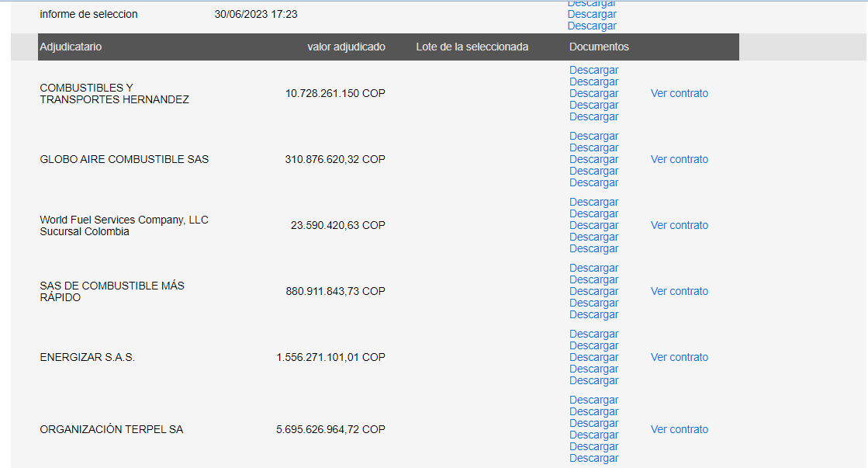The image size is (868, 468).
Task: Click last Descargar link in COMBUSTIBLES Y TRANSPORTES HERNANDEZ row
Action: (593, 116)
